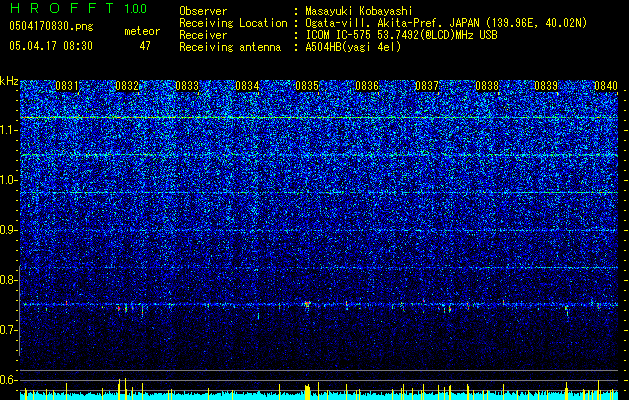This screenshot has width=629, height=400.
Task: Click the 0837 time marker
Action: (427, 86)
